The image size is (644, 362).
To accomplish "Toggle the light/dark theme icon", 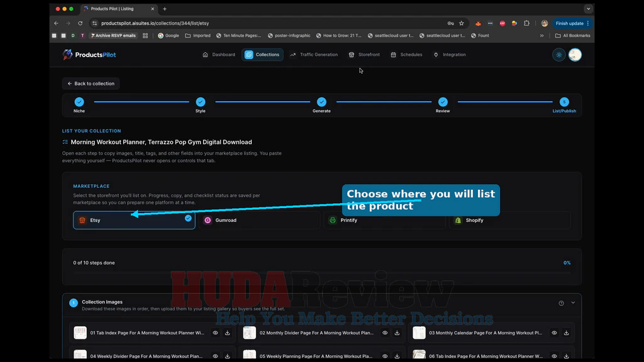I will click(x=559, y=55).
